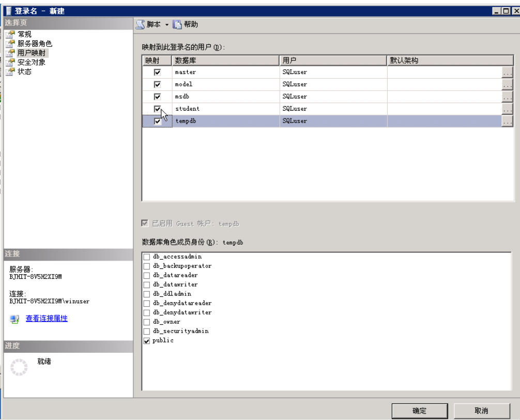Select the 用户映射 page
Screen dimensions: 520x420
31,53
